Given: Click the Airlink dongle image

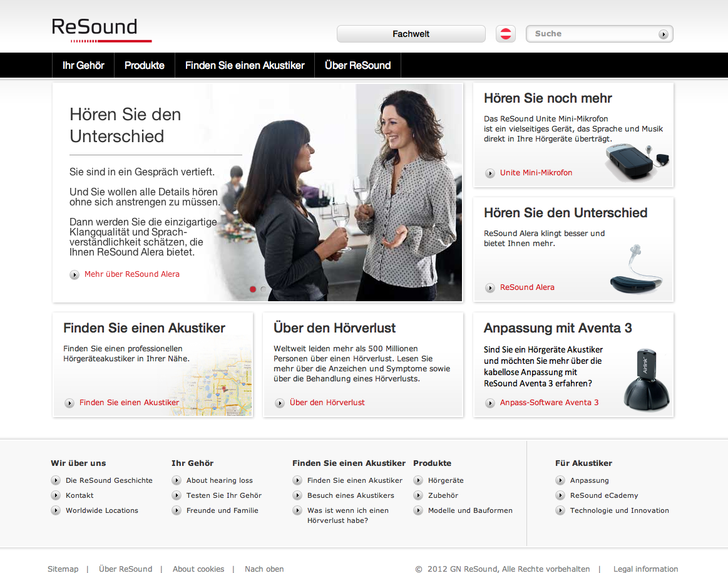Looking at the screenshot, I should (647, 379).
